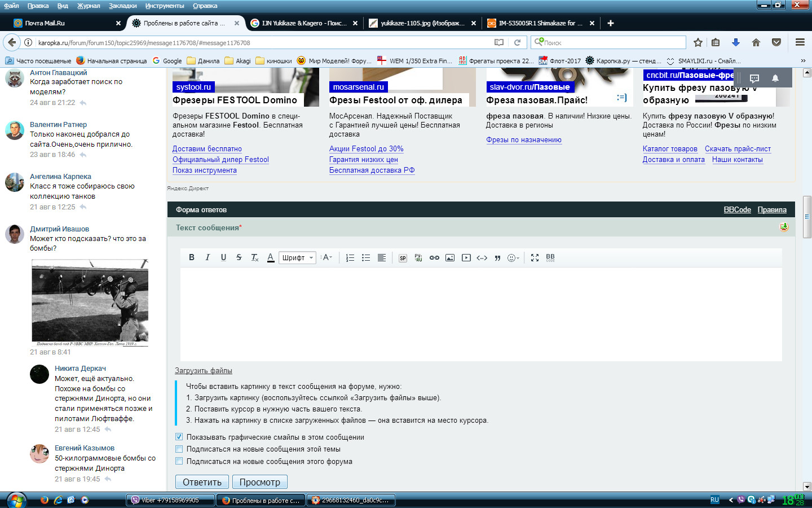Insert a quote block
Viewport: 812px width, 508px height.
click(497, 257)
